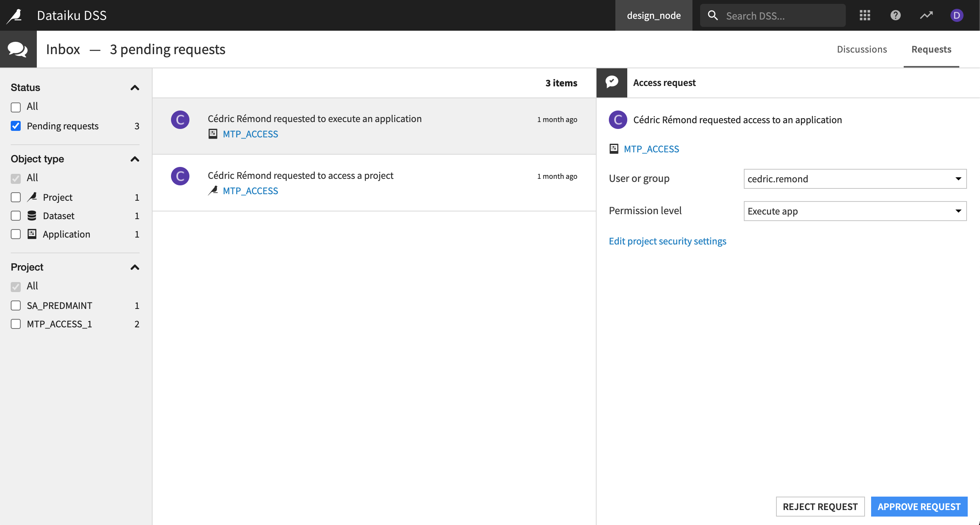Image resolution: width=980 pixels, height=525 pixels.
Task: Click APPROVE REQUEST button
Action: tap(919, 506)
